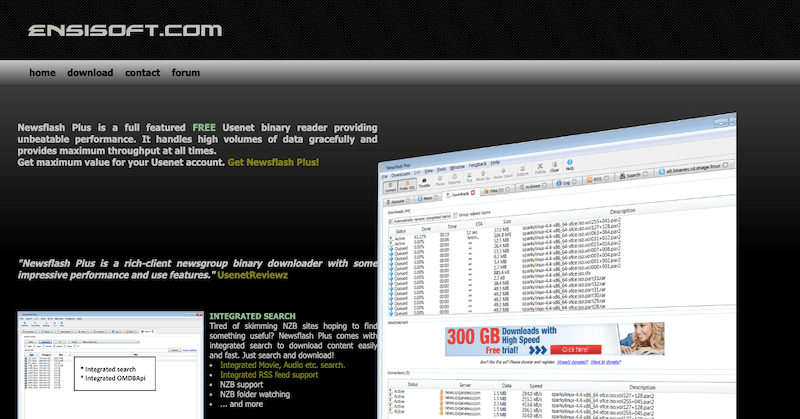Follow the Get Newsflash Plus! link
The height and width of the screenshot is (419, 800).
click(x=273, y=162)
